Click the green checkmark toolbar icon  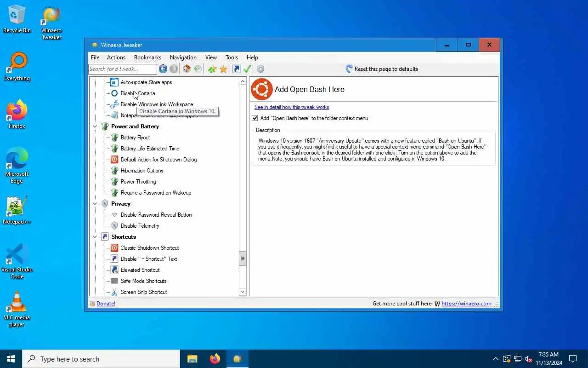pos(247,69)
